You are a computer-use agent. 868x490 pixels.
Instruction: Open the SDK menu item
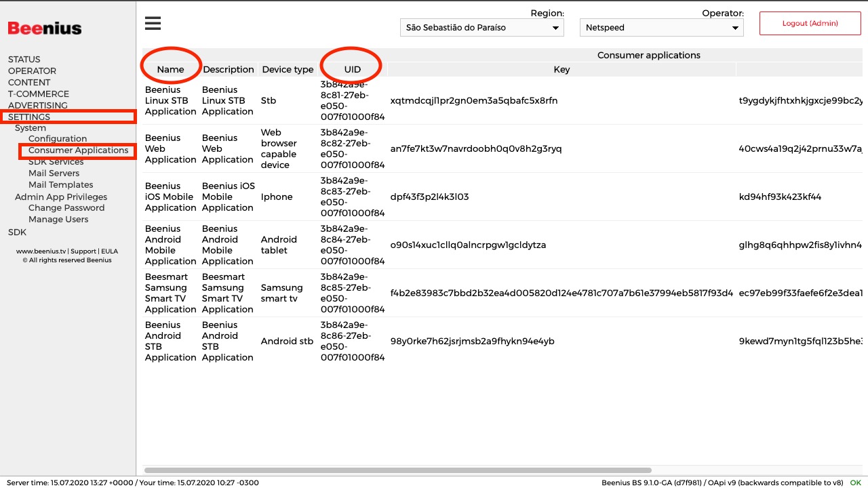coord(17,232)
